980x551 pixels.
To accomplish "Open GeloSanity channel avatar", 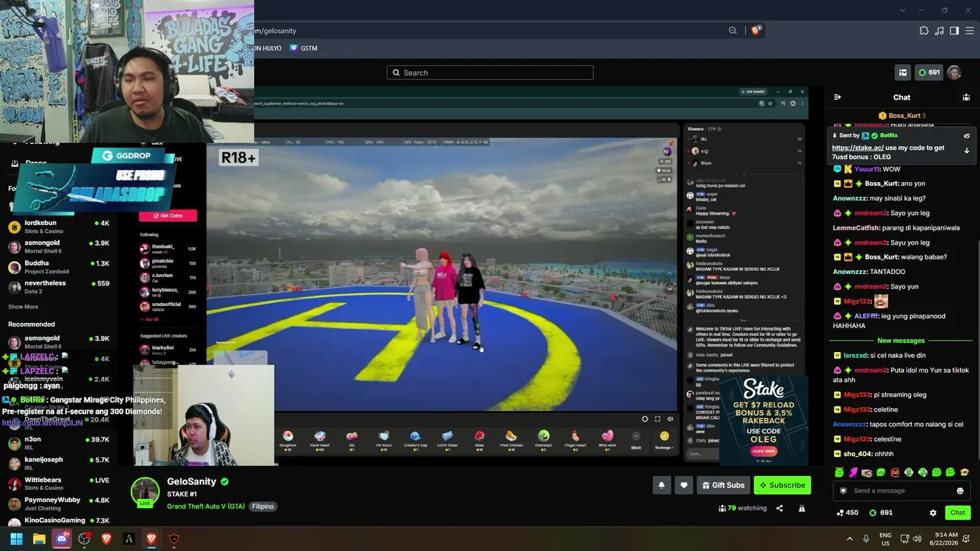I will tap(145, 492).
